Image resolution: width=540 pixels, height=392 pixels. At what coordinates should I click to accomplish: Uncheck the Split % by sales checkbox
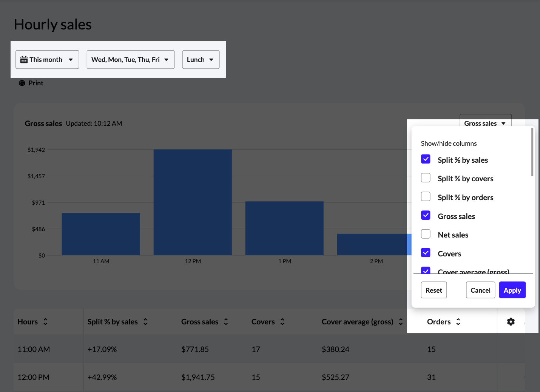(x=426, y=159)
